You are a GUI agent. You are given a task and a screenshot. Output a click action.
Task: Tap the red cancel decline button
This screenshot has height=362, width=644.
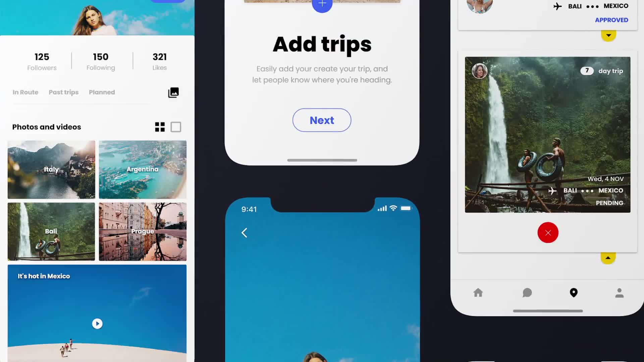point(548,232)
